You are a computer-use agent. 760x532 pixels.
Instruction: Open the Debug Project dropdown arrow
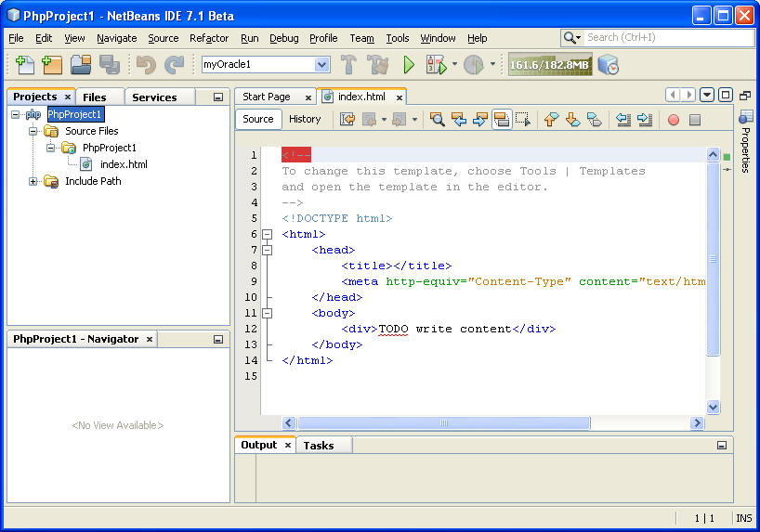[454, 63]
